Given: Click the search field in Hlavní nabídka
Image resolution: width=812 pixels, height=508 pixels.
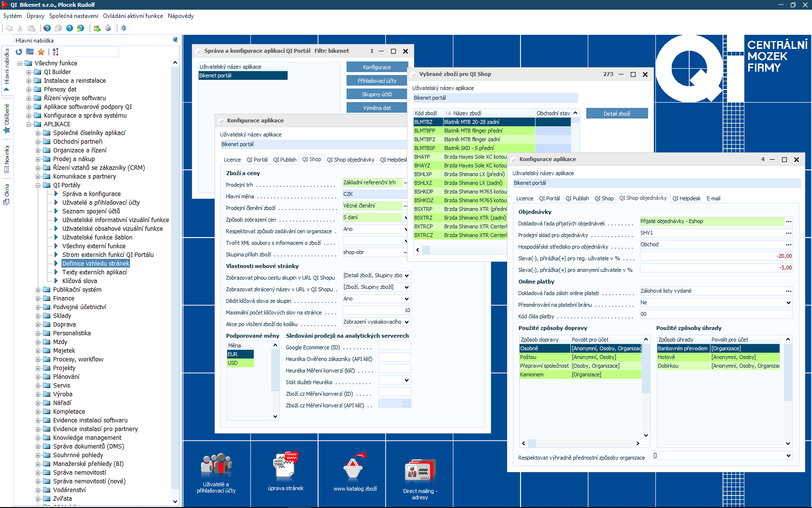Looking at the screenshot, I should pyautogui.click(x=89, y=52).
